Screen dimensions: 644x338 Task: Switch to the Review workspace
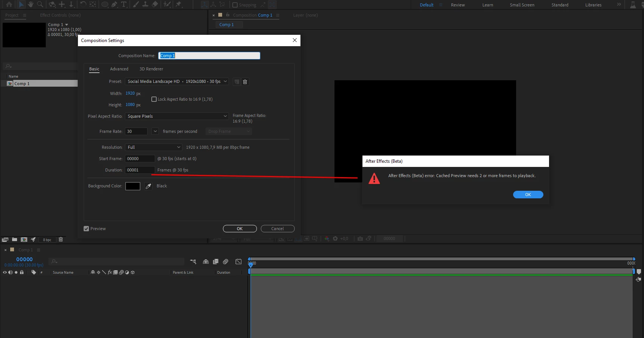[x=458, y=5]
